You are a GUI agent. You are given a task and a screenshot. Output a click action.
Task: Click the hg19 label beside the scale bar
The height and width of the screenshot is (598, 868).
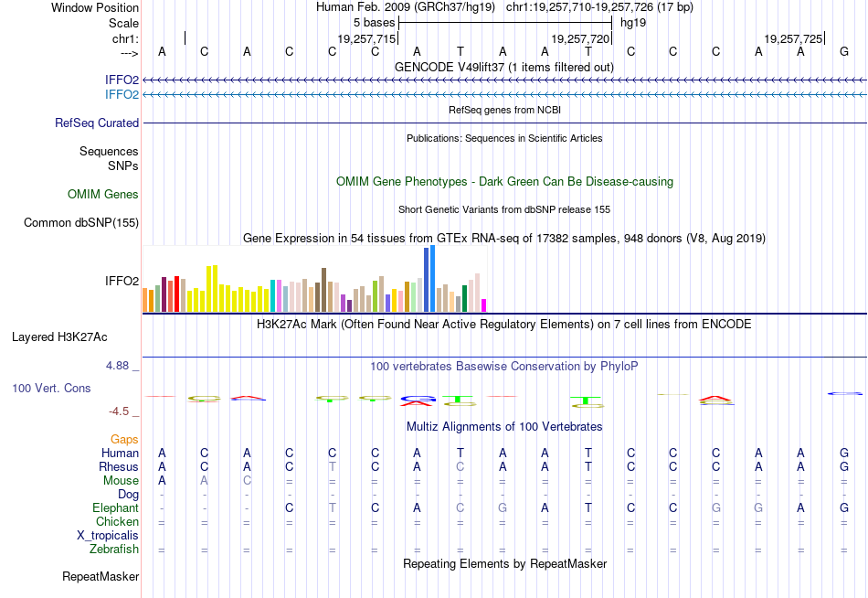pos(633,23)
